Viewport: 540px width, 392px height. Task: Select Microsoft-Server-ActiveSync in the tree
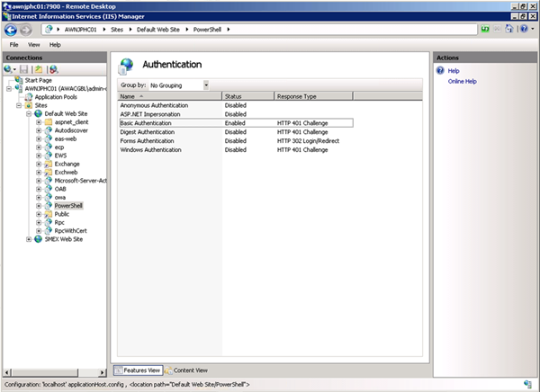point(80,181)
